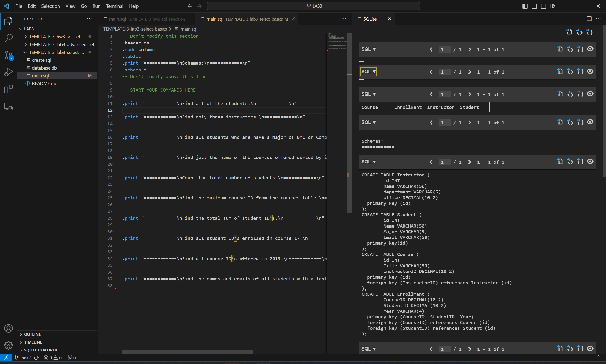The width and height of the screenshot is (606, 364).
Task: Open the Terminal menu
Action: (x=114, y=6)
